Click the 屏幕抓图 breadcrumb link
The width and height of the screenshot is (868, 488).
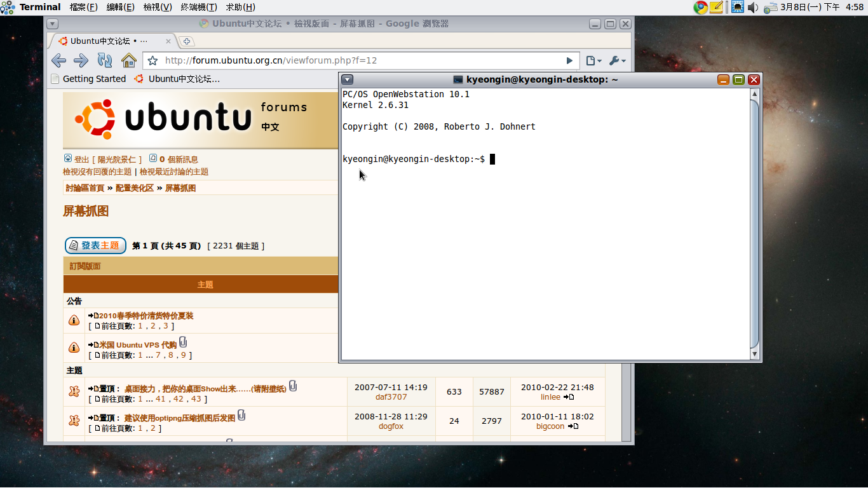click(180, 188)
